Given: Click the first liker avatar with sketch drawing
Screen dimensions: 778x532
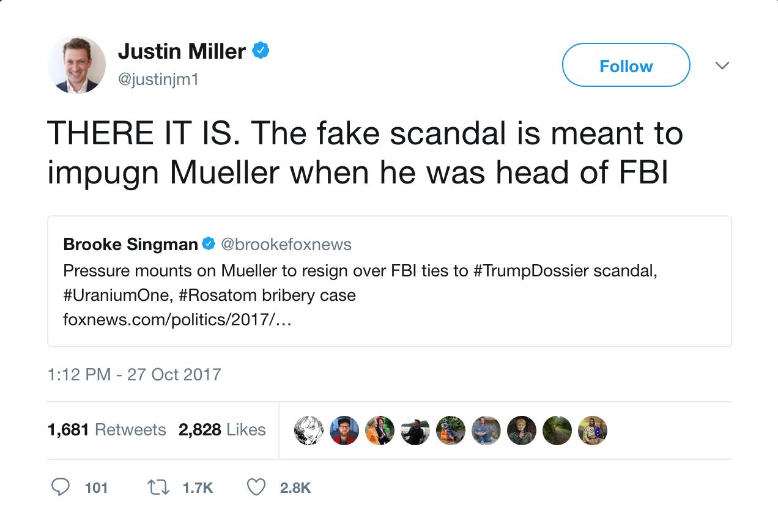Looking at the screenshot, I should (308, 430).
